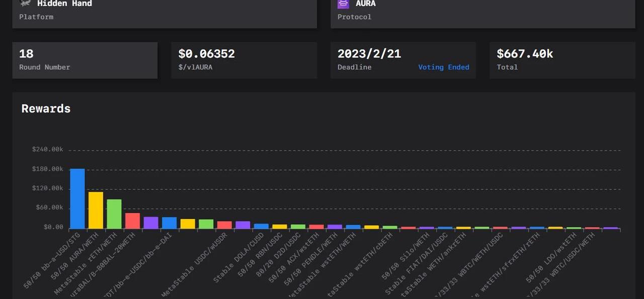Select the Round Number 18 card
Image resolution: width=644 pixels, height=299 pixels.
coord(85,60)
